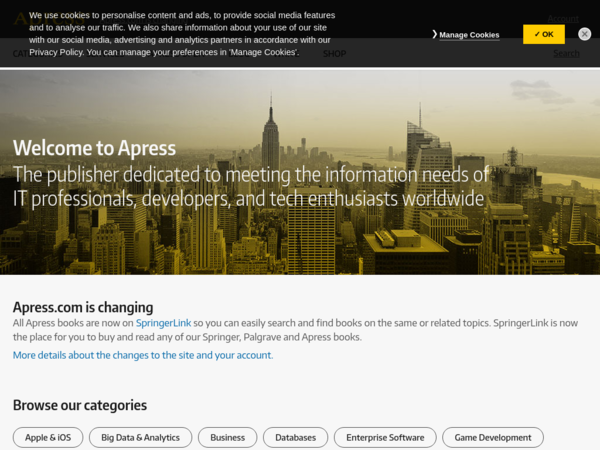Accept cookies with the OK button

pyautogui.click(x=544, y=34)
